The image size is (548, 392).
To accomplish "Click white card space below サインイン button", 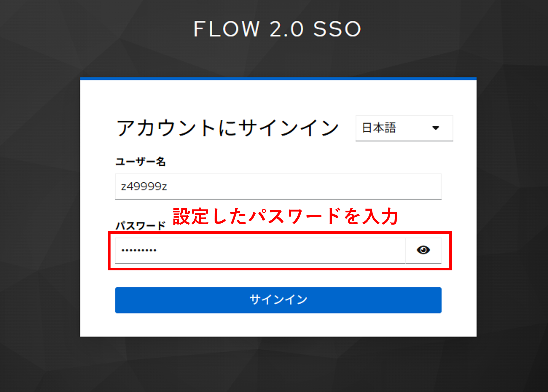I will pos(278,325).
